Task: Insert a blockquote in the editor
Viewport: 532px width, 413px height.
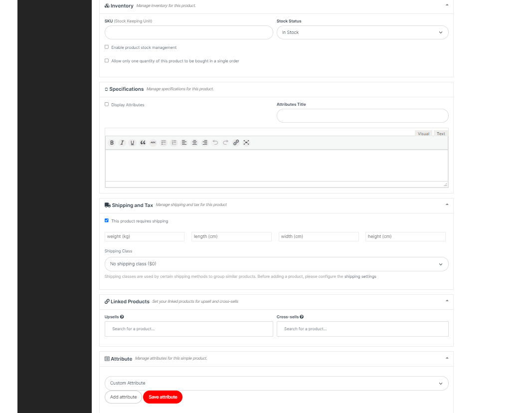Action: pos(143,143)
